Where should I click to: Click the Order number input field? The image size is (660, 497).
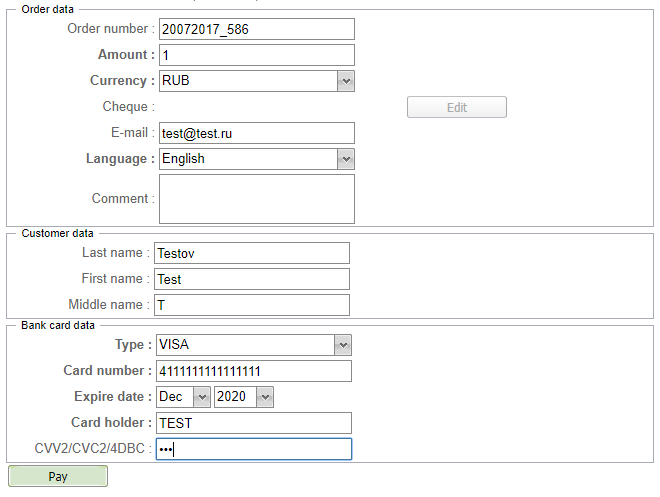coord(256,29)
